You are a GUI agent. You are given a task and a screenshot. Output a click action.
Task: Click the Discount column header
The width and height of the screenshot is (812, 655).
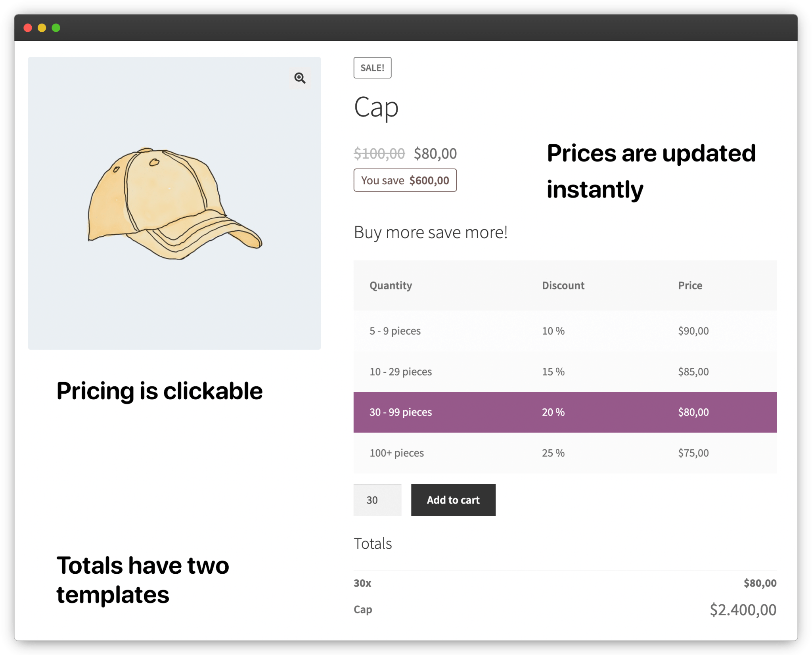(x=563, y=285)
